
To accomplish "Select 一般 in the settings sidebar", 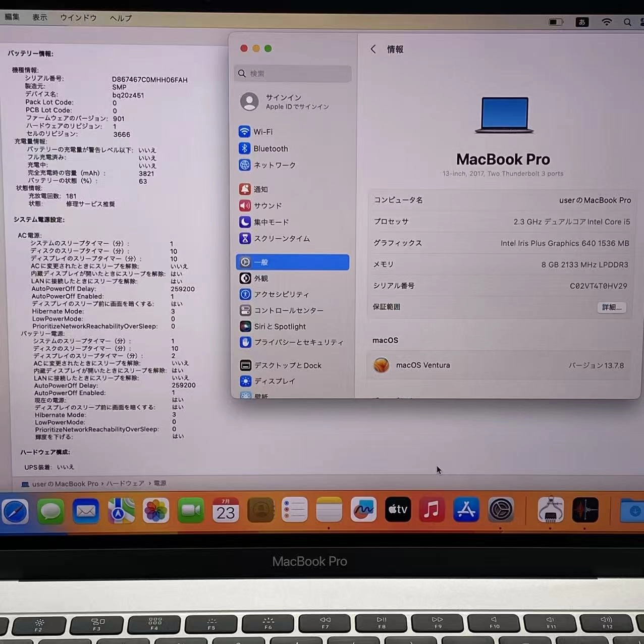I will click(292, 262).
